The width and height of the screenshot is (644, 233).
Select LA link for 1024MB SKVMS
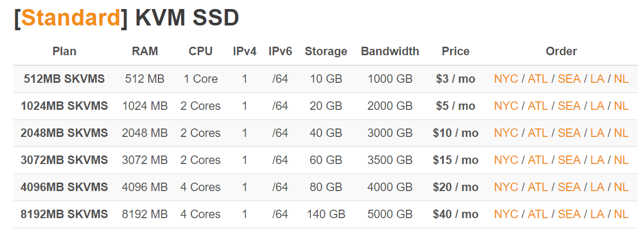pyautogui.click(x=597, y=106)
